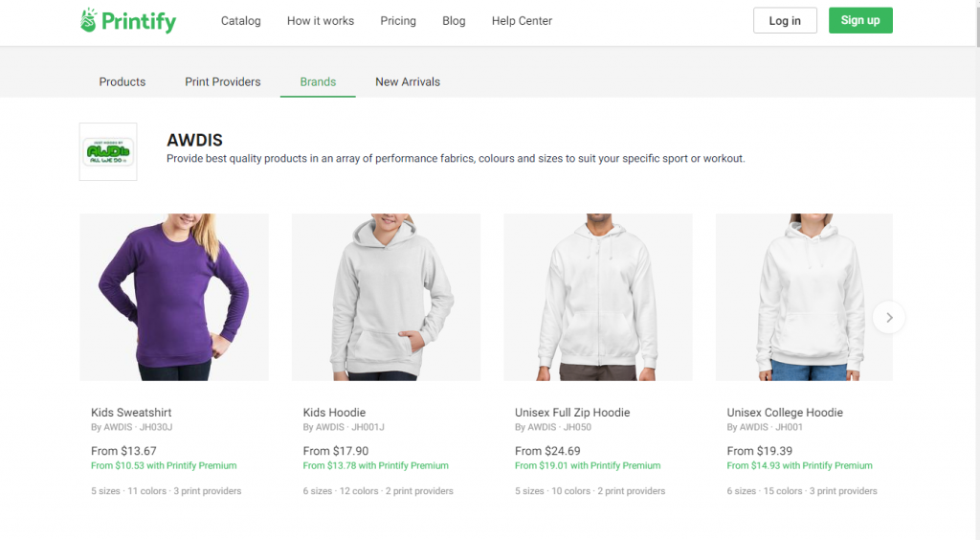980x540 pixels.
Task: Click the AWDIS brand description text
Action: click(x=456, y=159)
